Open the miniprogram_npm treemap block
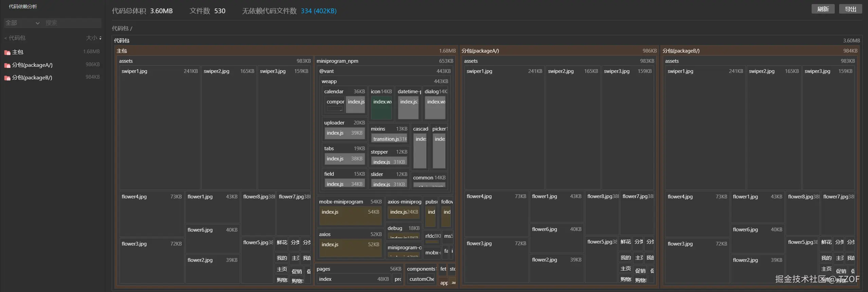 point(337,61)
